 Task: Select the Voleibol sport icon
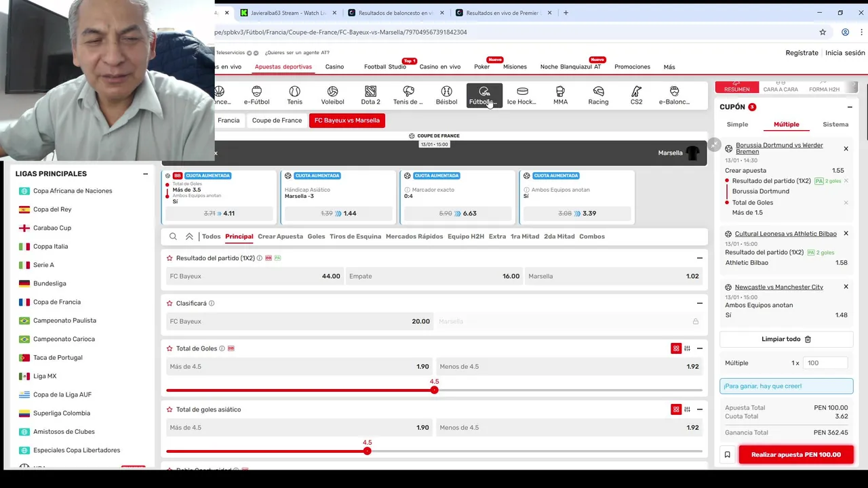[x=332, y=96]
